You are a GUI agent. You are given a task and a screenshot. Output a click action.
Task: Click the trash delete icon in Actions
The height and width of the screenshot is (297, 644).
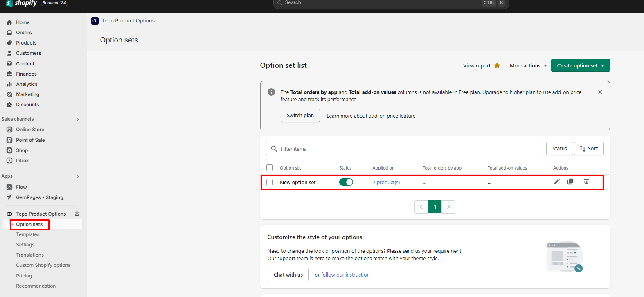586,182
